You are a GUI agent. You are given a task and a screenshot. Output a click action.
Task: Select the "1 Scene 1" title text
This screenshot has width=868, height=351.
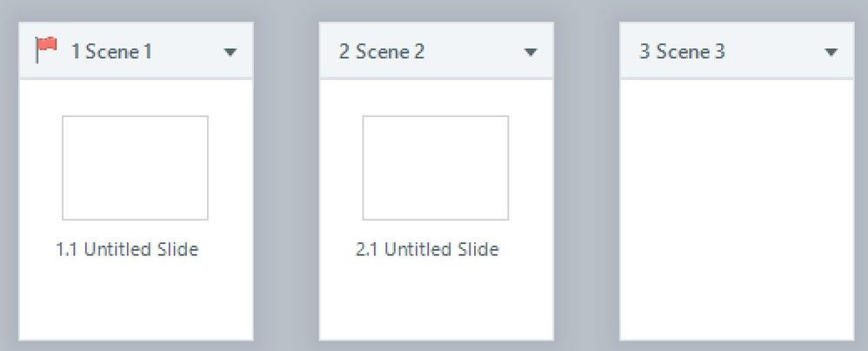[111, 52]
